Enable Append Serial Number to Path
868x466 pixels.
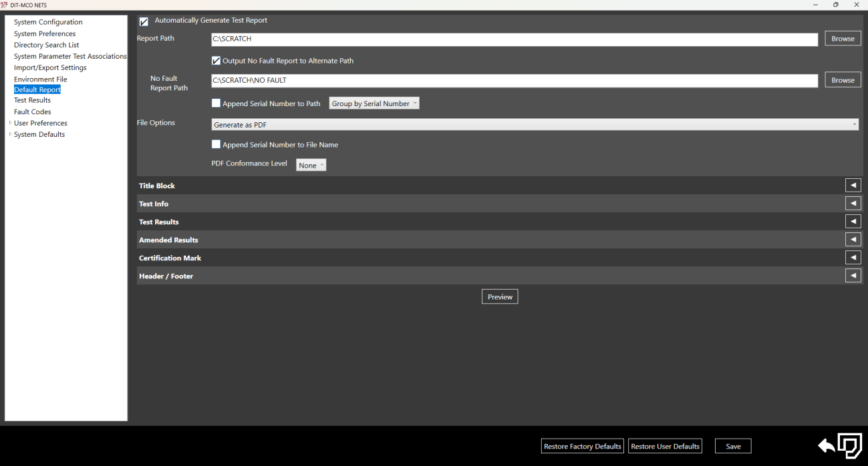pos(216,103)
